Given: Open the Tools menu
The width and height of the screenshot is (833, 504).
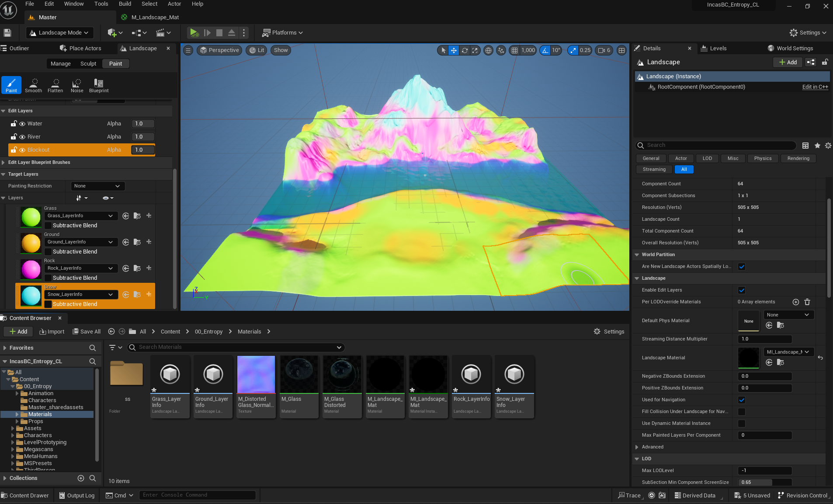Looking at the screenshot, I should pos(101,4).
